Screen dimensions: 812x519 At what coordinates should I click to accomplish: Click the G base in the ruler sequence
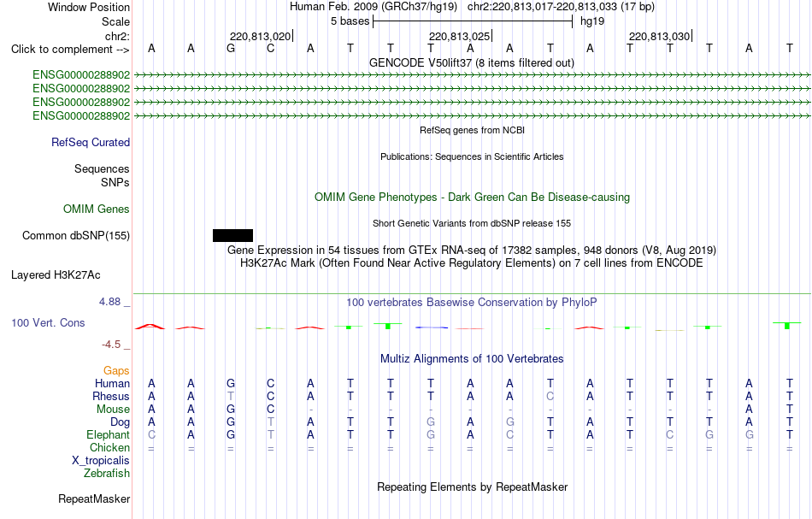(231, 48)
